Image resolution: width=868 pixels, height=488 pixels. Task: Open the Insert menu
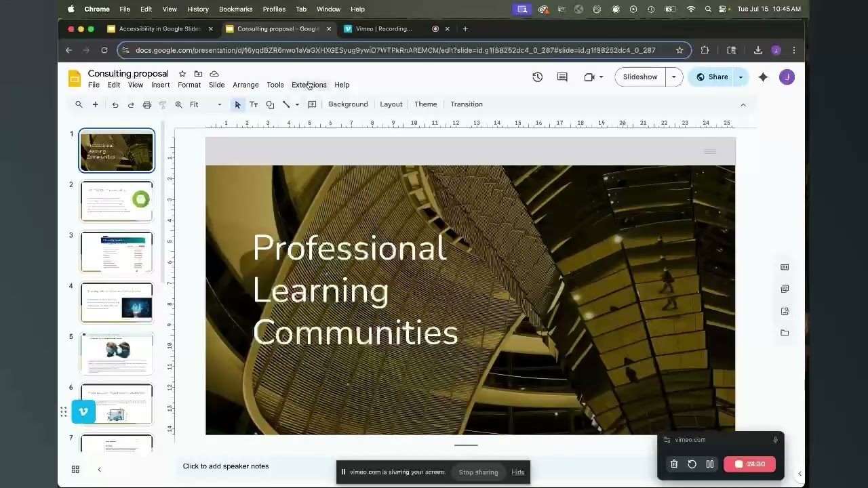click(x=161, y=85)
